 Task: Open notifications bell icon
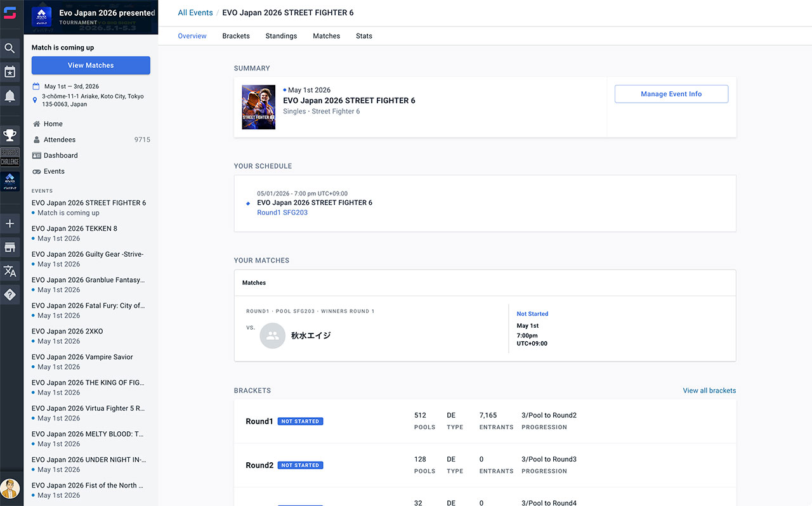[x=10, y=96]
